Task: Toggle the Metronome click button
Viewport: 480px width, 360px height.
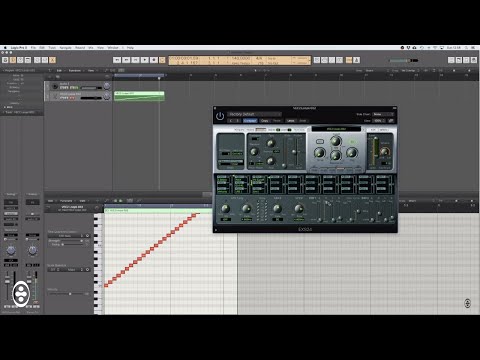Action: point(356,60)
